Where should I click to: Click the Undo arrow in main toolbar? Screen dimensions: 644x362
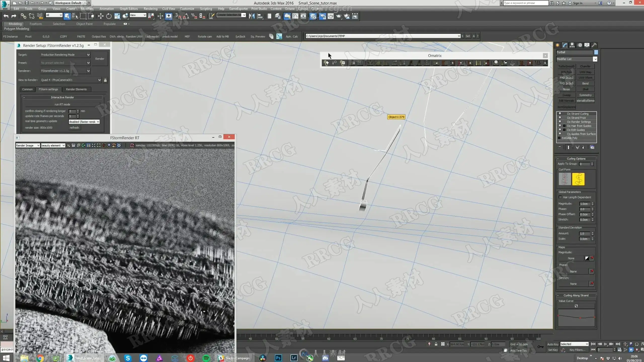click(6, 16)
